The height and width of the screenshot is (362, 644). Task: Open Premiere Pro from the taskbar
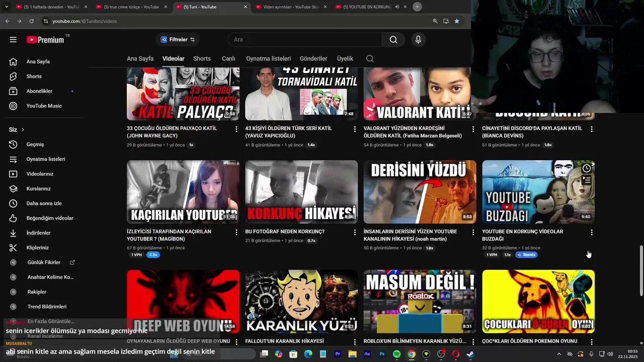[x=338, y=354]
